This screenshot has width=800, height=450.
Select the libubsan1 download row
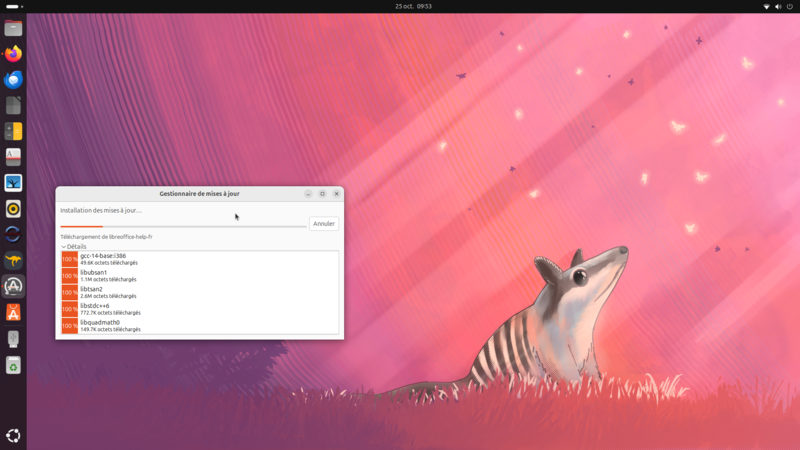point(199,276)
